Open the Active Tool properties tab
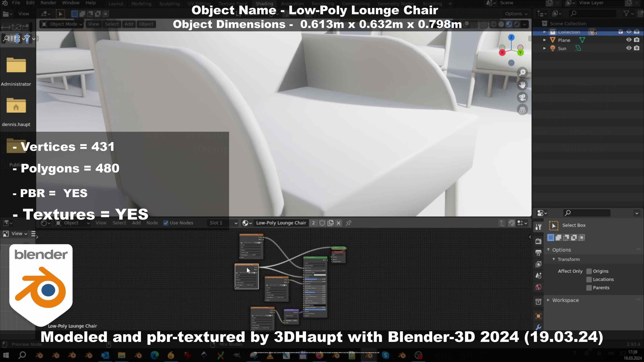Viewport: 644px width, 362px height. pyautogui.click(x=538, y=227)
